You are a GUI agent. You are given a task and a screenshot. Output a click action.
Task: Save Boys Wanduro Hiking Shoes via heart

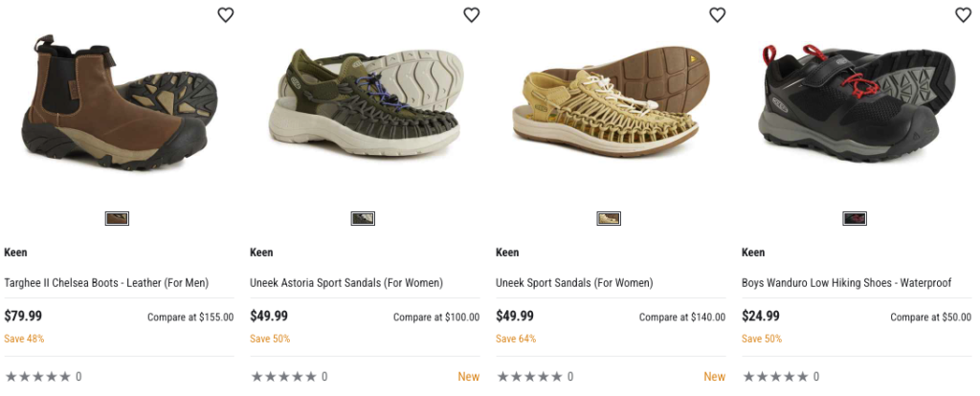(963, 14)
